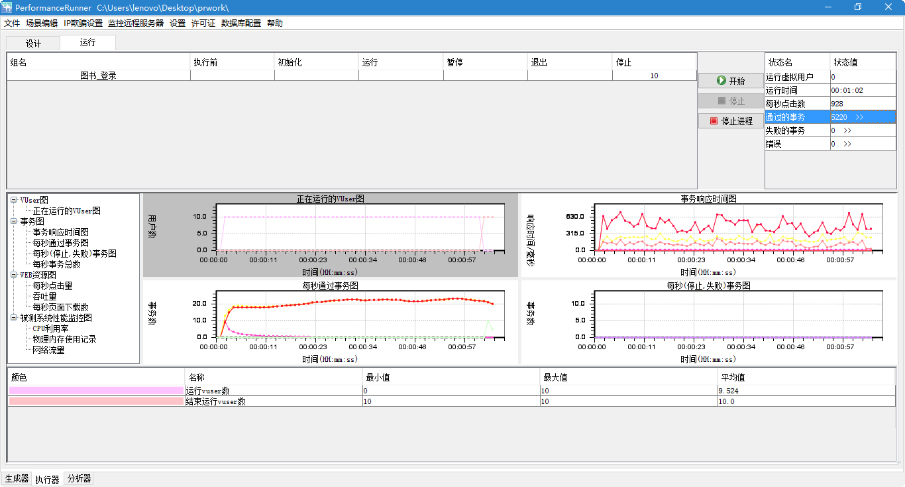The width and height of the screenshot is (905, 487).
Task: Click the 停止进程 button
Action: pos(731,121)
